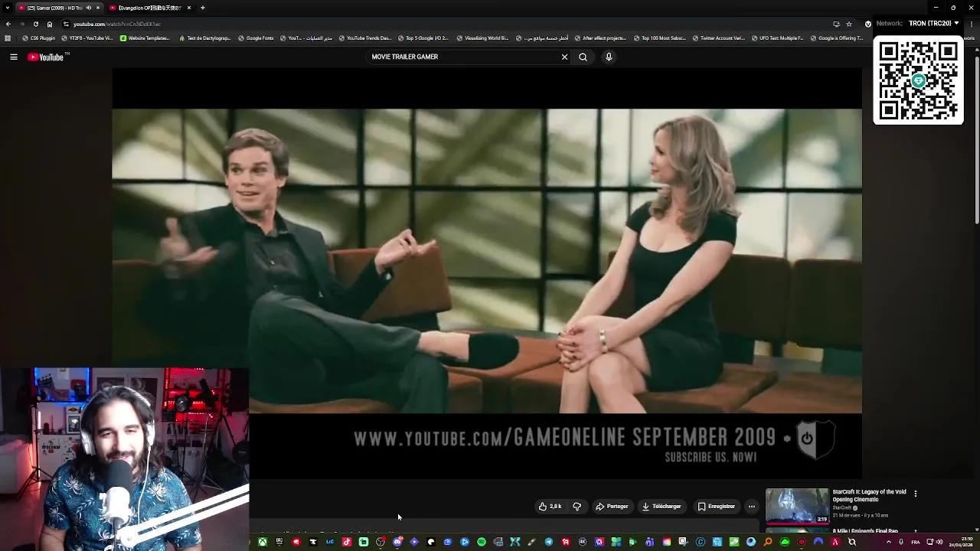Show hidden tray icons with the chevron
This screenshot has width=980, height=551.
(x=889, y=542)
